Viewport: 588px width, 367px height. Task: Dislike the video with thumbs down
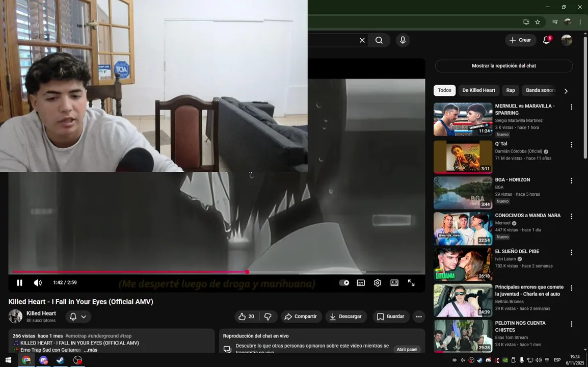[268, 317]
